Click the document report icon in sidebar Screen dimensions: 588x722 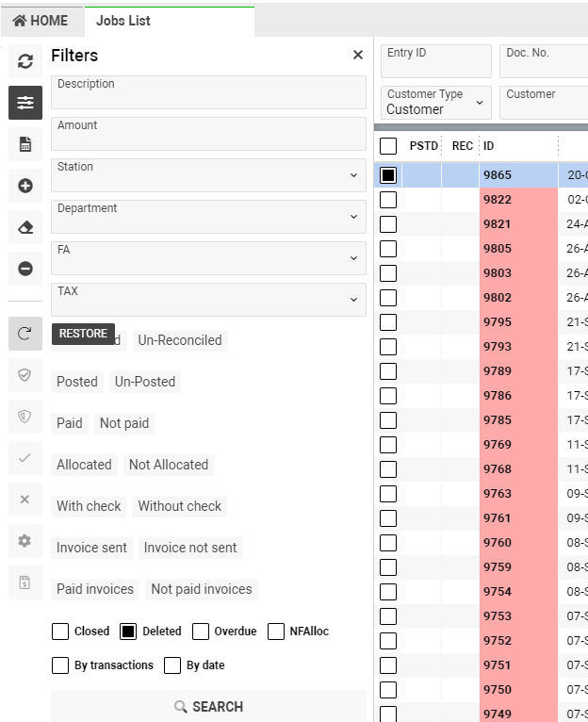(25, 144)
